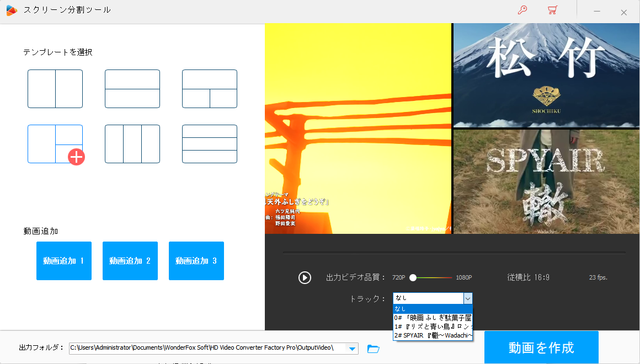This screenshot has width=640, height=364.
Task: Select track 0# 映画 ふしぎ駄菓子屋
Action: pyautogui.click(x=432, y=318)
